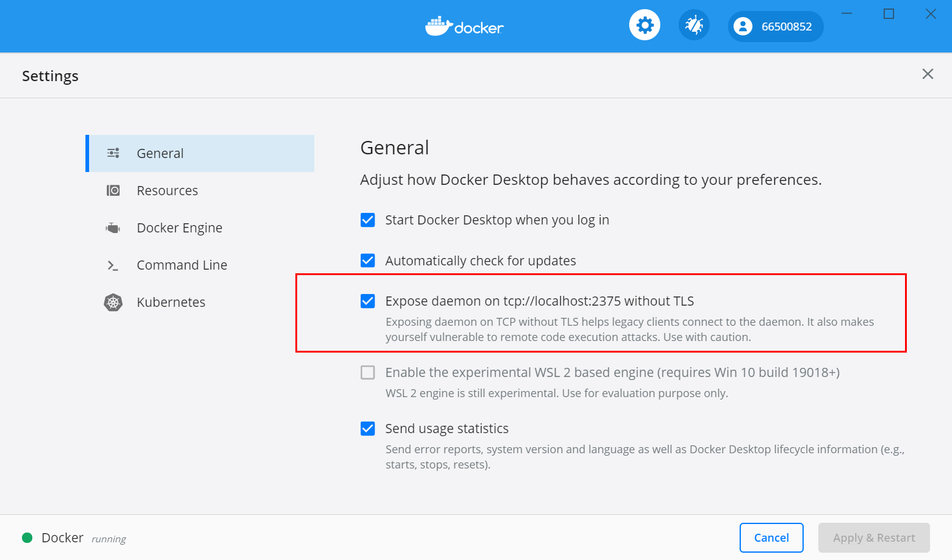
Task: Click the 'WSL 2 engine is still experimental' note
Action: [557, 393]
